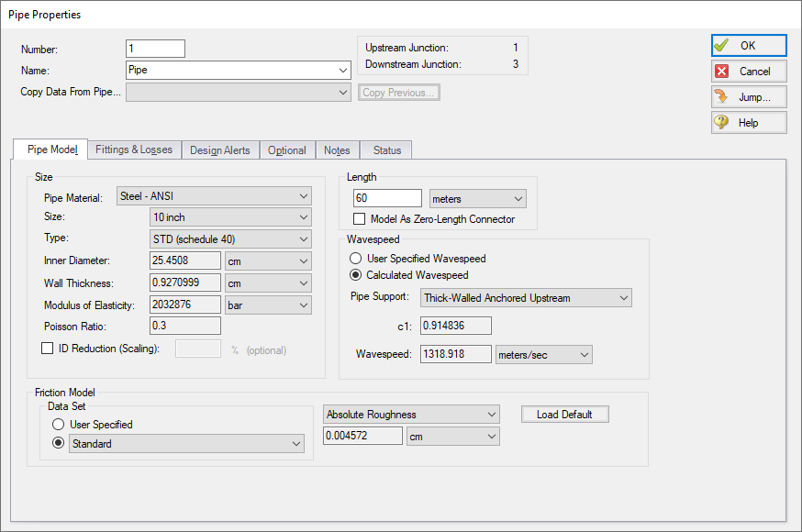Open the Design Alerts tab
This screenshot has width=802, height=532.
coord(219,150)
